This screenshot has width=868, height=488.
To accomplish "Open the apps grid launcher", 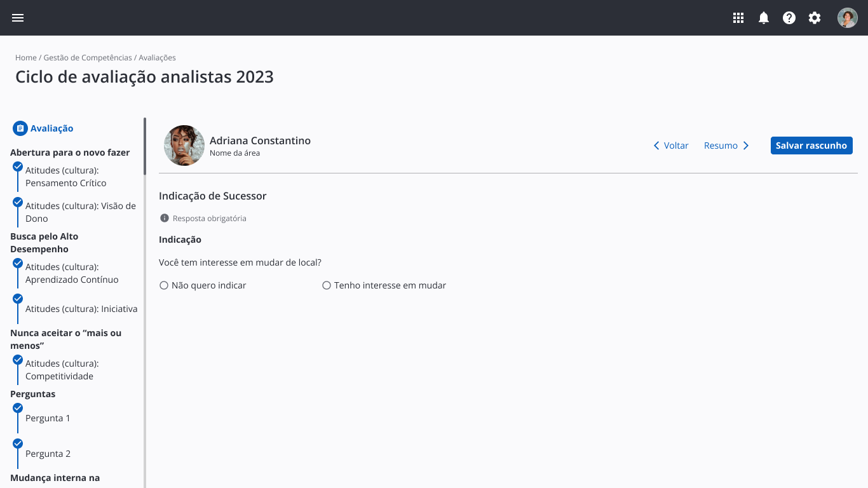I will [x=738, y=18].
